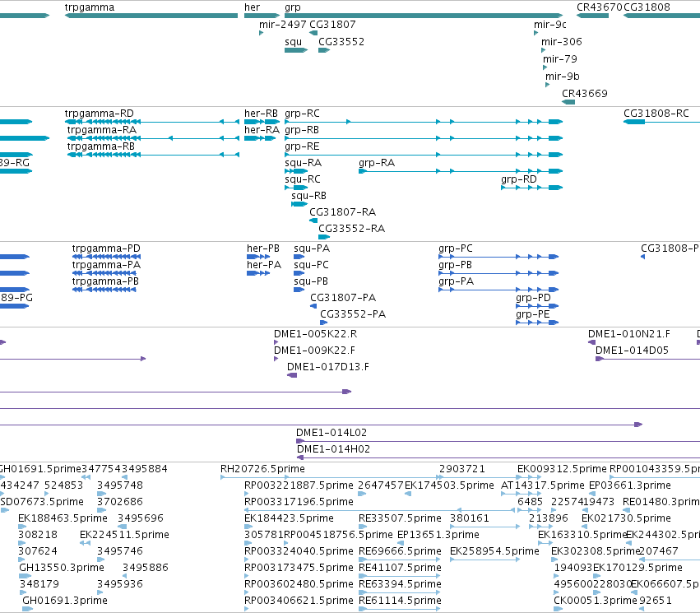
Task: Click transcript trpgamma-RA
Action: pos(153,138)
